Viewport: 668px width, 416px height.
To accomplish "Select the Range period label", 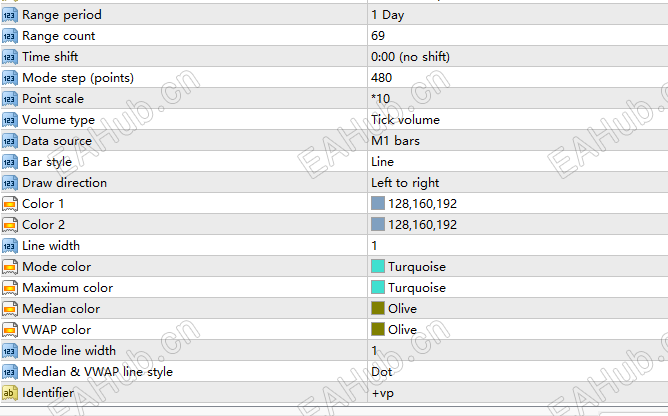I will pos(62,15).
